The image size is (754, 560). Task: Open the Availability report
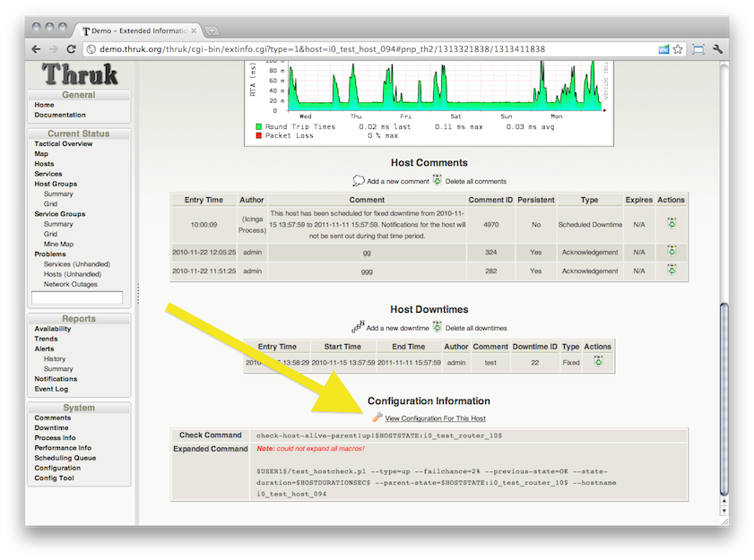pyautogui.click(x=52, y=329)
